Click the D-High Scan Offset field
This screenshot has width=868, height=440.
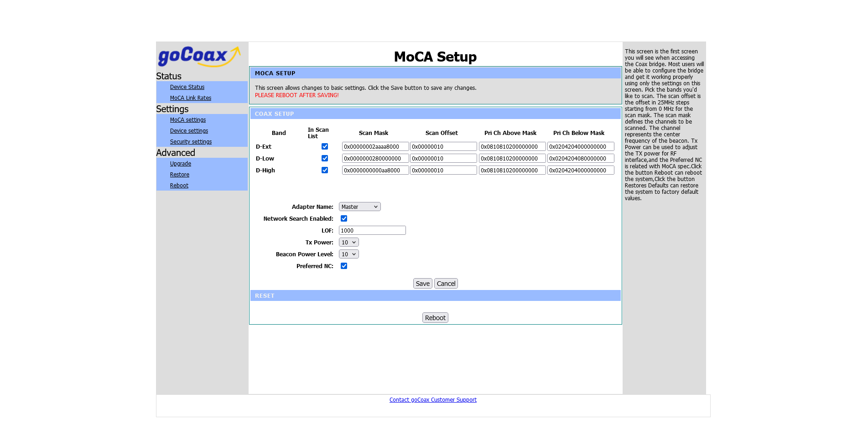(x=443, y=170)
